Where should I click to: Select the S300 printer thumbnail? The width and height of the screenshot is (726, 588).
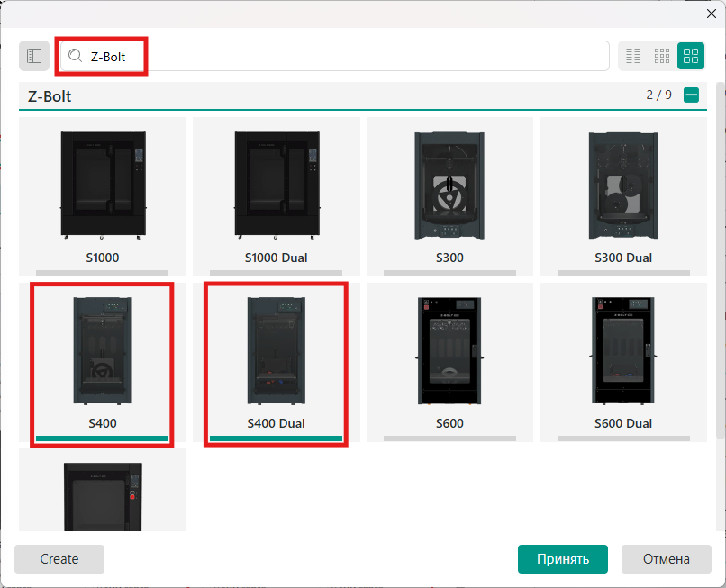(x=449, y=185)
